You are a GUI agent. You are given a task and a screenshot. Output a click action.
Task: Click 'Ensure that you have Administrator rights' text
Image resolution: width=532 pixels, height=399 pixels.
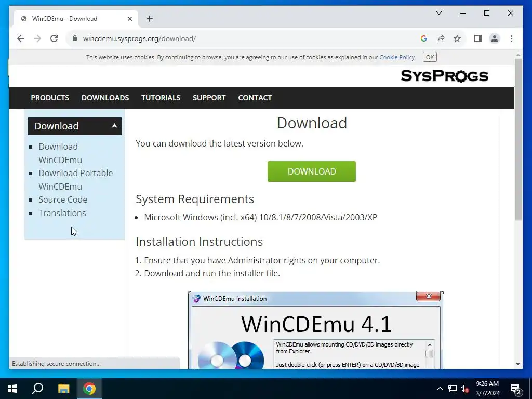point(262,260)
